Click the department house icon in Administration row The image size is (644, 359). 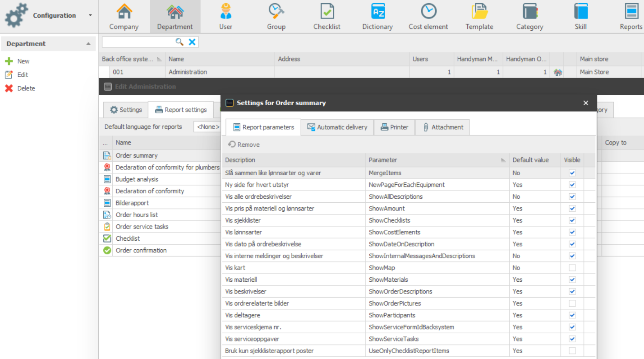[557, 72]
